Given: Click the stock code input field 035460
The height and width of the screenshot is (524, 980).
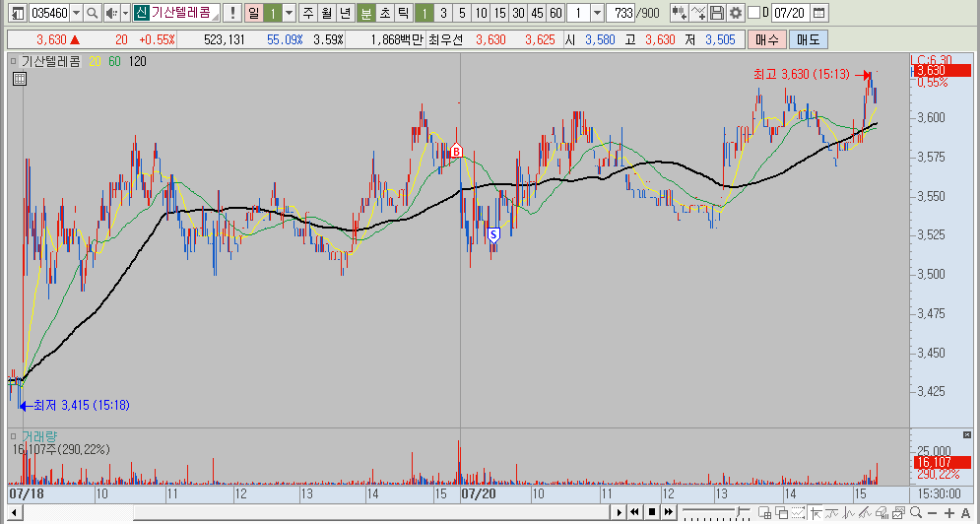Looking at the screenshot, I should click(x=49, y=13).
